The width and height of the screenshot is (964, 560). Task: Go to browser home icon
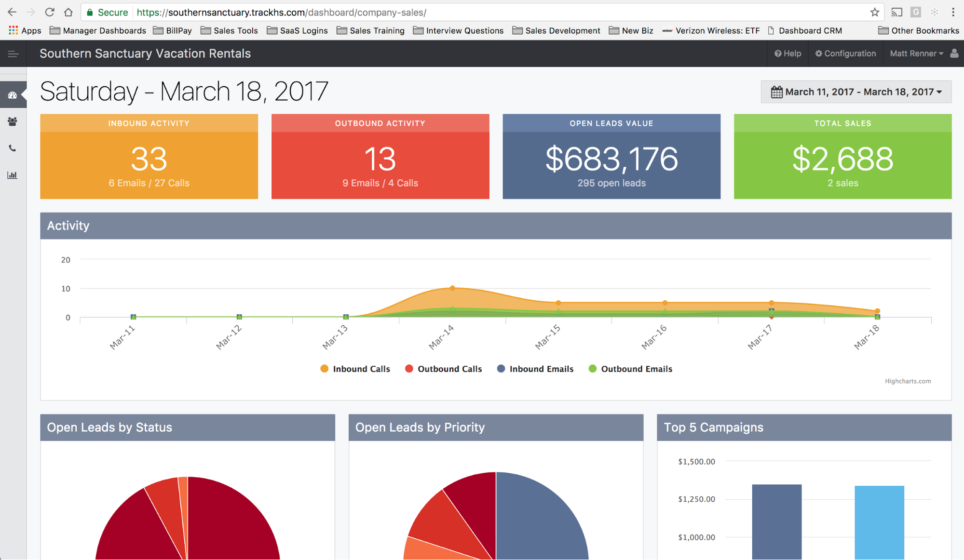click(68, 13)
